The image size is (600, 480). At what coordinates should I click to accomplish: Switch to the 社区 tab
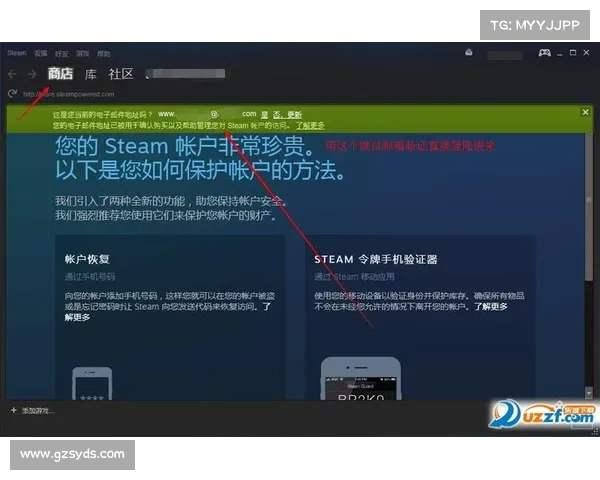[121, 74]
